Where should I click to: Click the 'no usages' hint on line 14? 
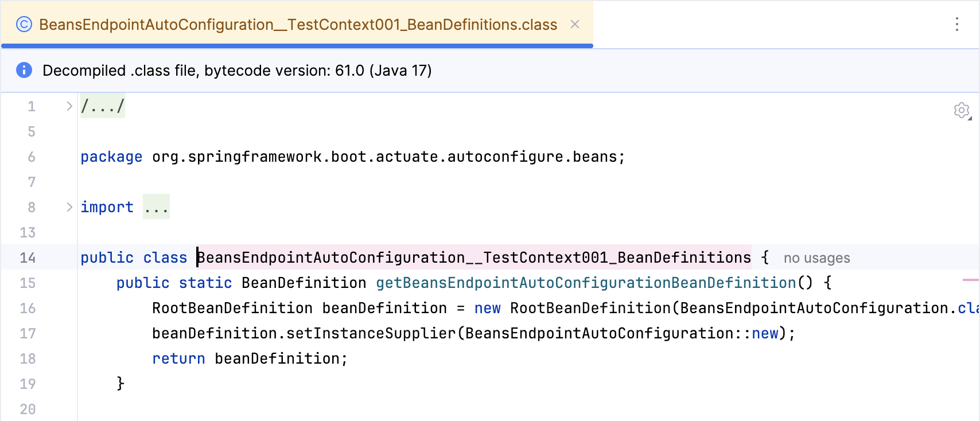click(816, 258)
